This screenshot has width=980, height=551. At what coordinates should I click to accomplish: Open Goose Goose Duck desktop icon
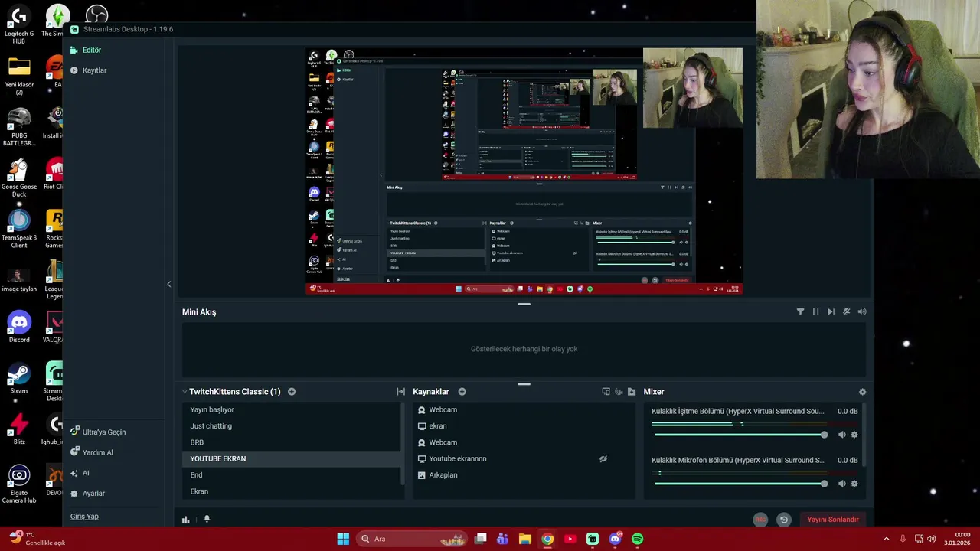19,178
